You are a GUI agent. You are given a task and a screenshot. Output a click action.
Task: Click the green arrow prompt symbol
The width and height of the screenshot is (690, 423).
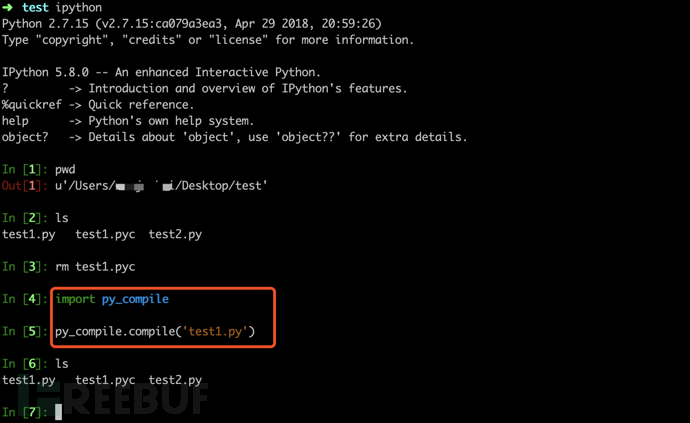(x=7, y=7)
